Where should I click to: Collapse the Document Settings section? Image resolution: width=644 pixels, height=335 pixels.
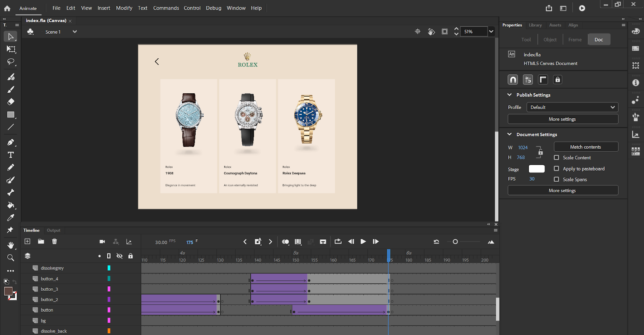point(510,134)
